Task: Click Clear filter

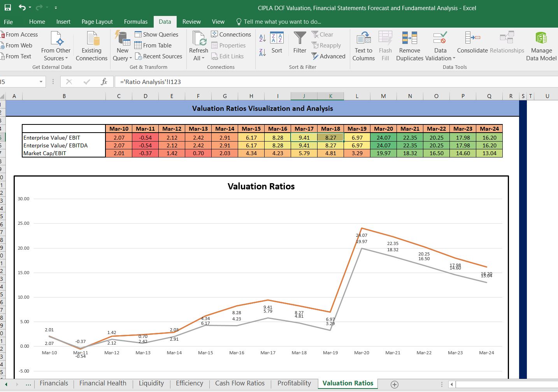Action: click(322, 35)
